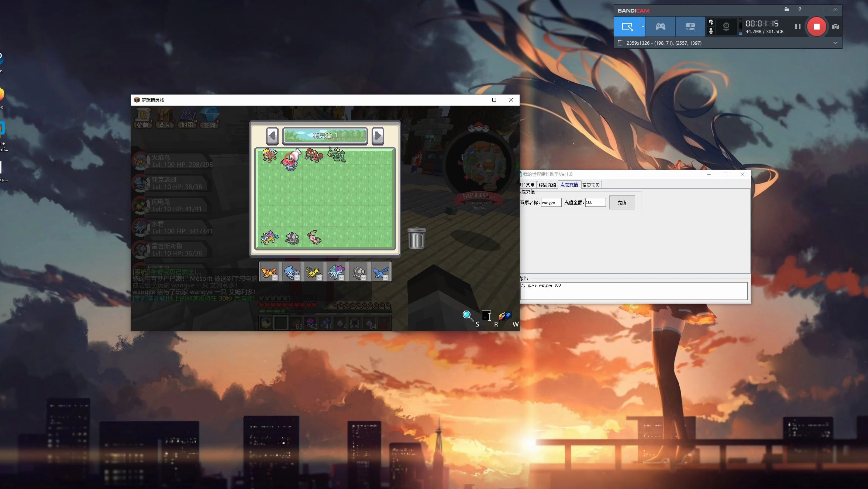Expand the Bandicam capture area bar chevron
This screenshot has height=489, width=868.
pos(836,43)
